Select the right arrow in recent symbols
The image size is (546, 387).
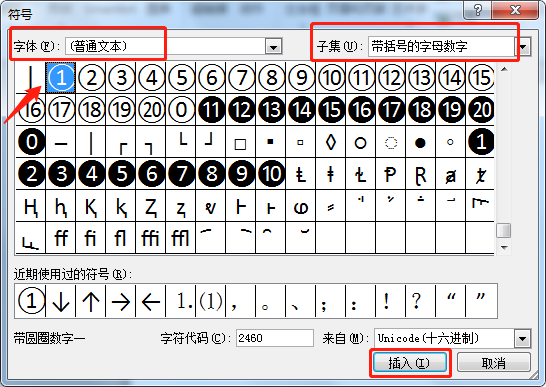pos(121,301)
